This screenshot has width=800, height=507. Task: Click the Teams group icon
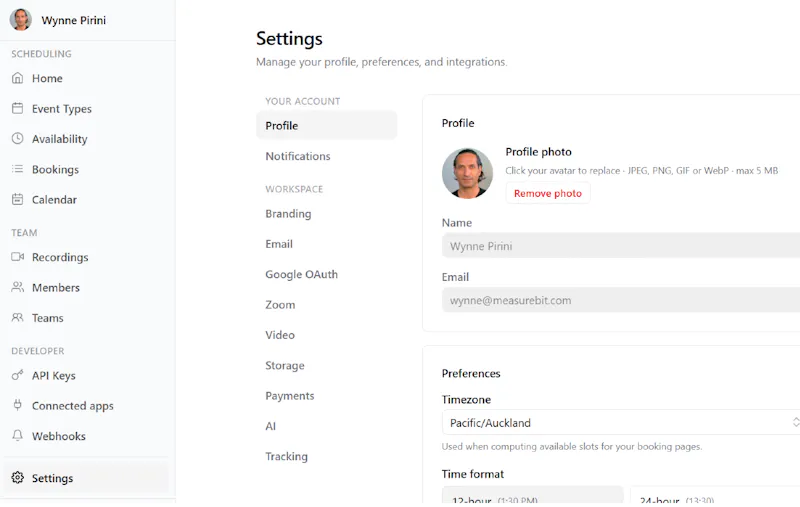point(17,317)
